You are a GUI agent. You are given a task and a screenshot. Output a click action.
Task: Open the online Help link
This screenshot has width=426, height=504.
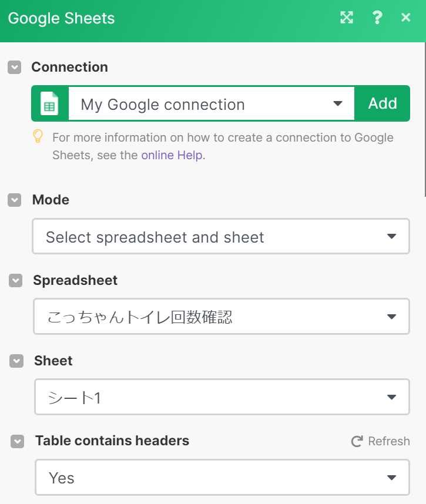click(x=172, y=155)
